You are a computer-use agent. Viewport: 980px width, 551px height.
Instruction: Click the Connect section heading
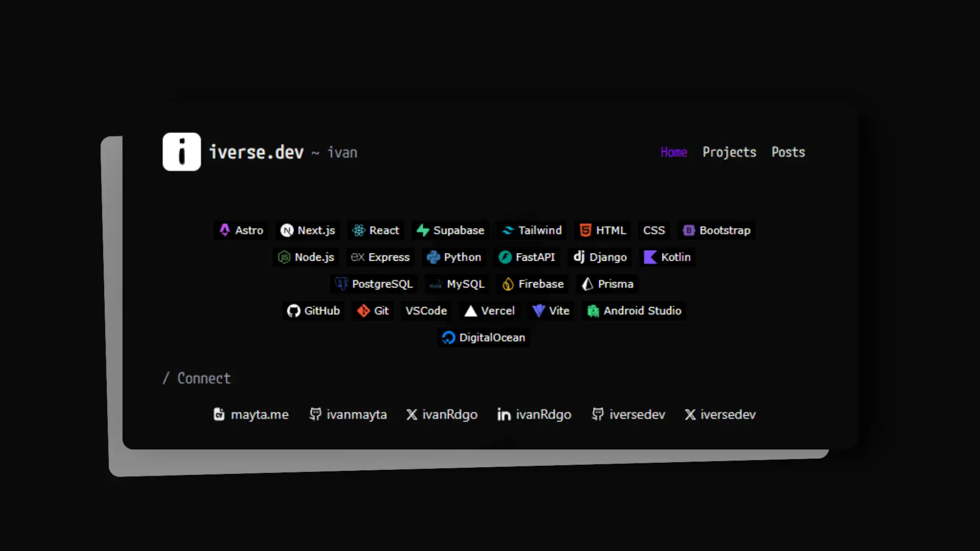pos(197,378)
